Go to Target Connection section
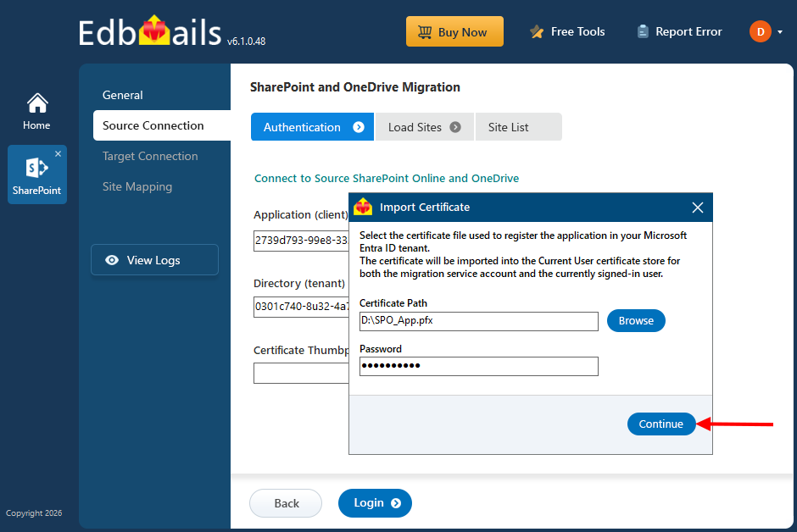The image size is (797, 532). pyautogui.click(x=150, y=156)
